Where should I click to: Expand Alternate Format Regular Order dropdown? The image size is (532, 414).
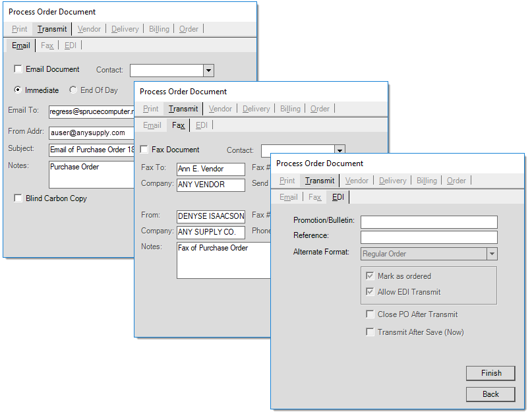492,254
